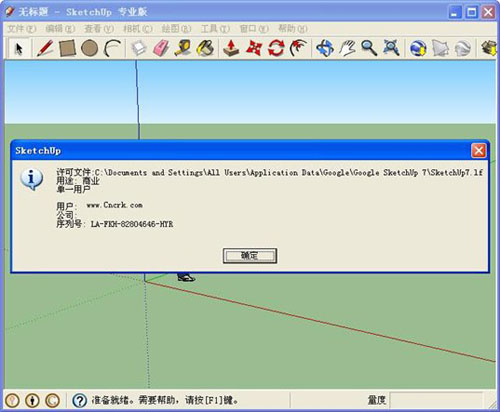
Task: Click the geo-location status icon
Action: 13,400
